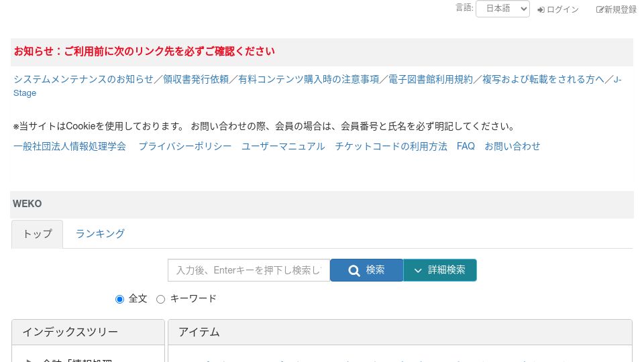The width and height of the screenshot is (644, 362).
Task: Click the login arrow icon
Action: [541, 10]
